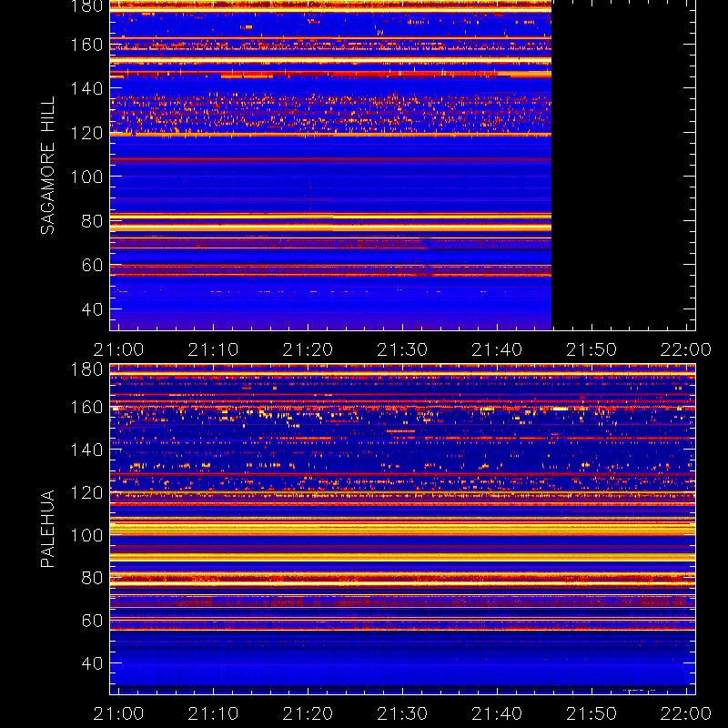
Task: Select the 140 tick label on Sagamore Hill axis
Action: (86, 88)
